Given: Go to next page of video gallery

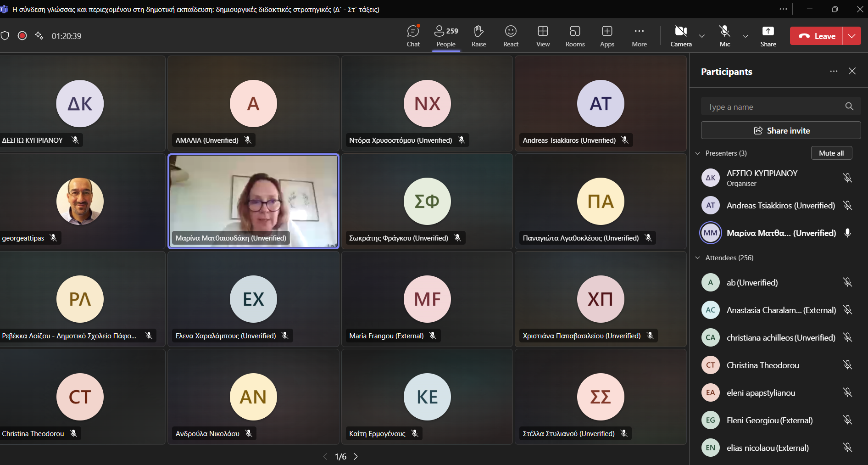Looking at the screenshot, I should 356,456.
